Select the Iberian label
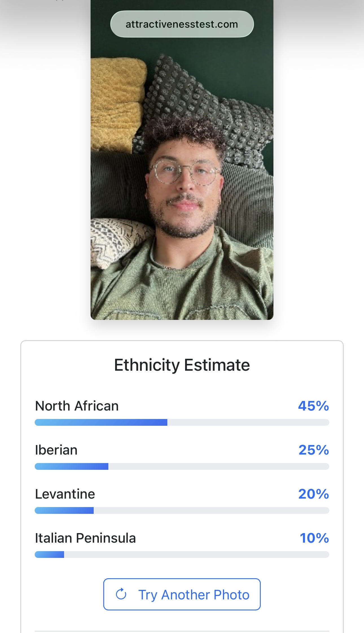 pyautogui.click(x=56, y=450)
